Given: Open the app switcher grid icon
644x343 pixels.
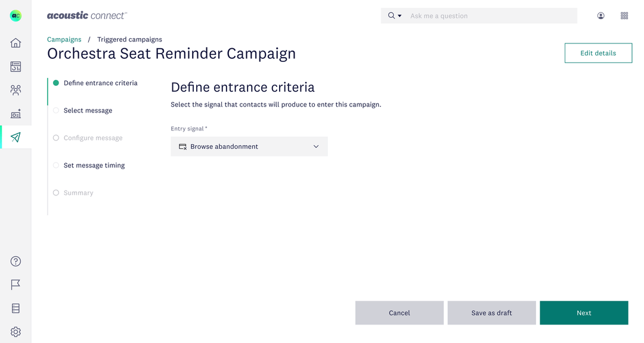Looking at the screenshot, I should (624, 15).
